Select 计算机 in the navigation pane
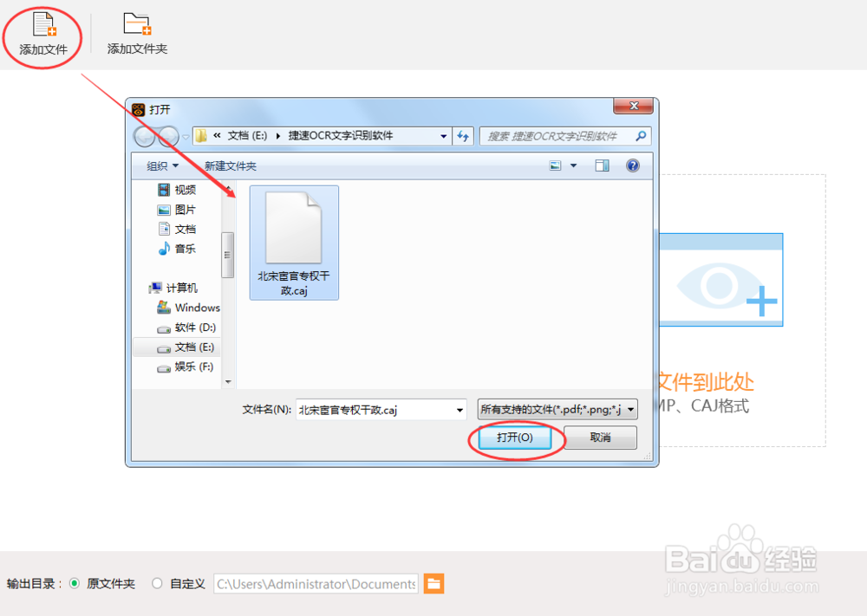 (173, 288)
